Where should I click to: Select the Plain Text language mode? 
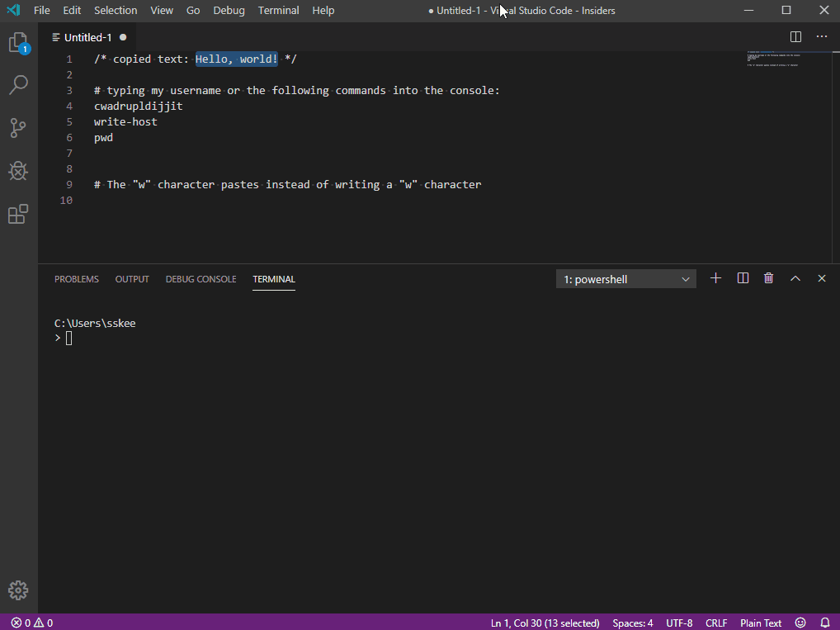(761, 623)
